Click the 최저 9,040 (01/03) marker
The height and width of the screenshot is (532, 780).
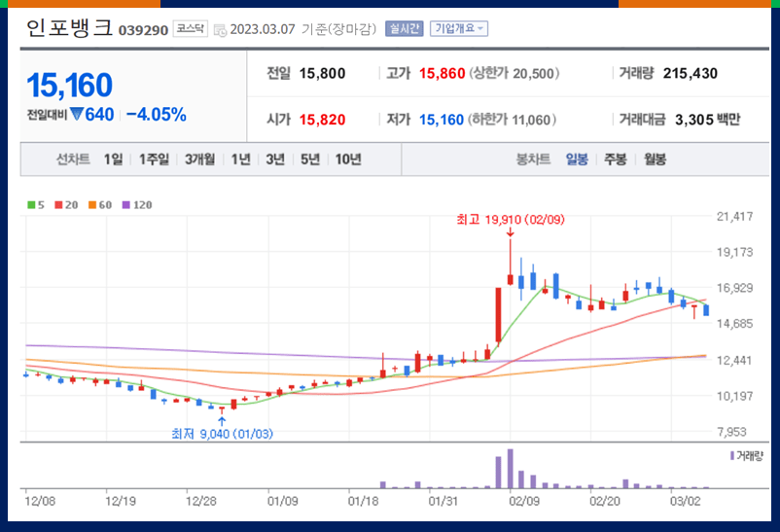(x=222, y=434)
